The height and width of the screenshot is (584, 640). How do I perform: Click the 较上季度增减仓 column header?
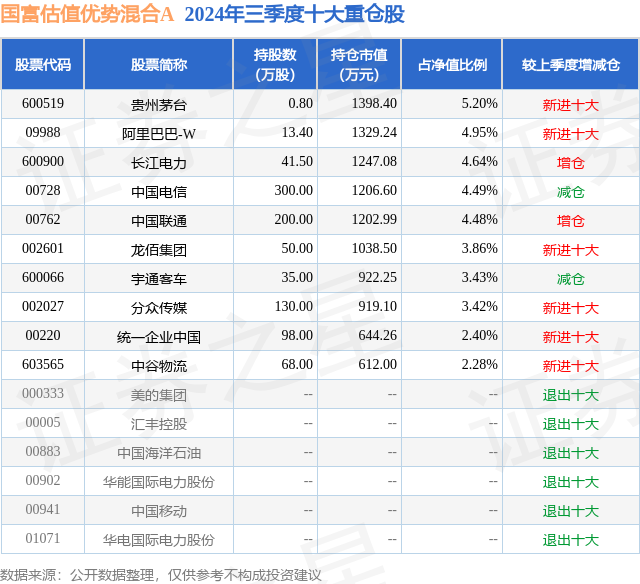tap(571, 64)
